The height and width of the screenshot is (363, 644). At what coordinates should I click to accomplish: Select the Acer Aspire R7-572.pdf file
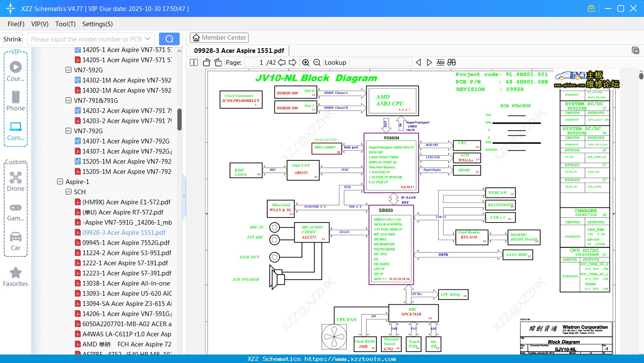[x=123, y=212]
